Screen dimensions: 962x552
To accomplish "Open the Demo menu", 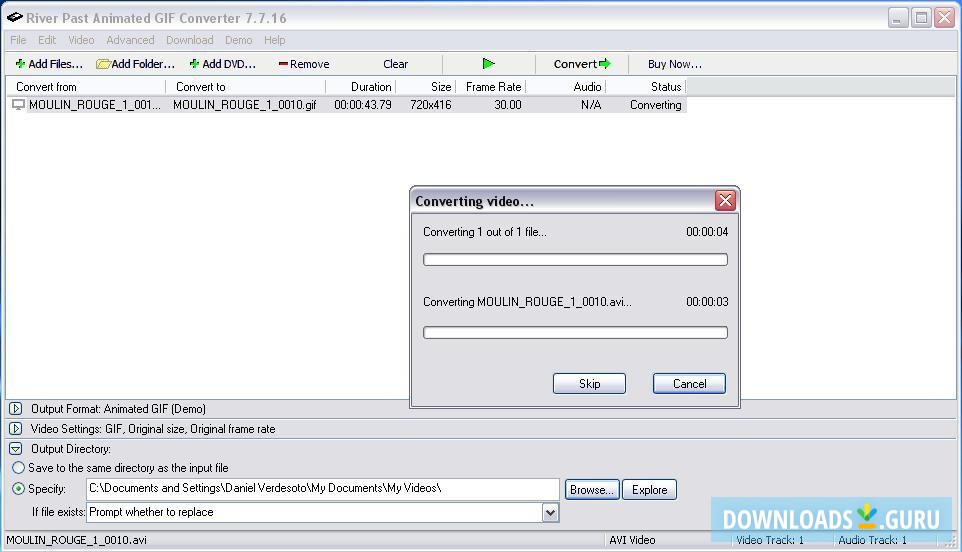I will coord(238,40).
